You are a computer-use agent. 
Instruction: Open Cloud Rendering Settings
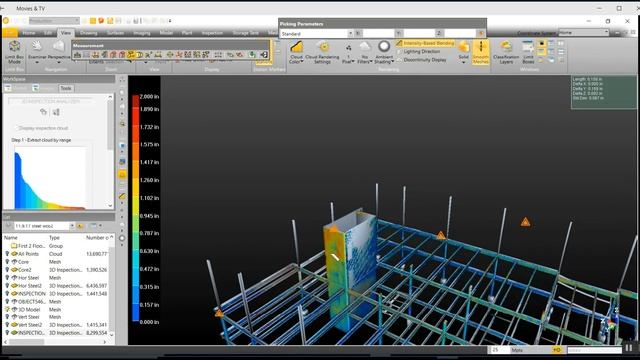click(x=322, y=52)
